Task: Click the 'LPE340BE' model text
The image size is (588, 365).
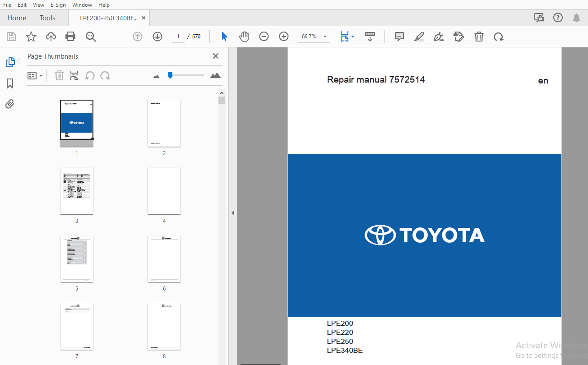Action: tap(345, 351)
